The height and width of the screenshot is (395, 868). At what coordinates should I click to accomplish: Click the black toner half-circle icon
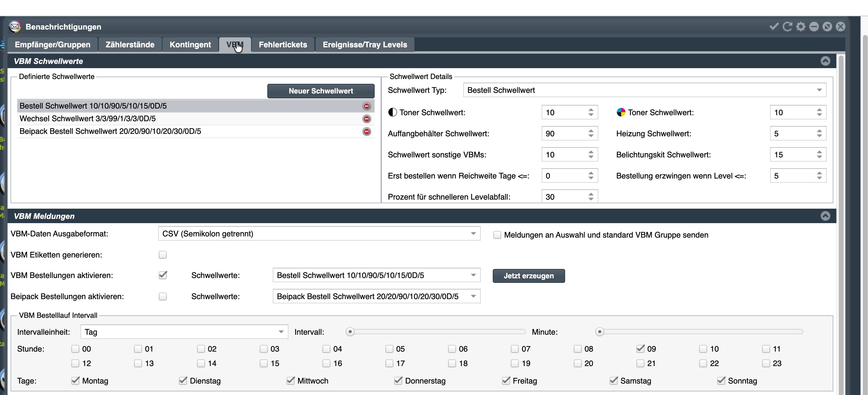tap(392, 112)
